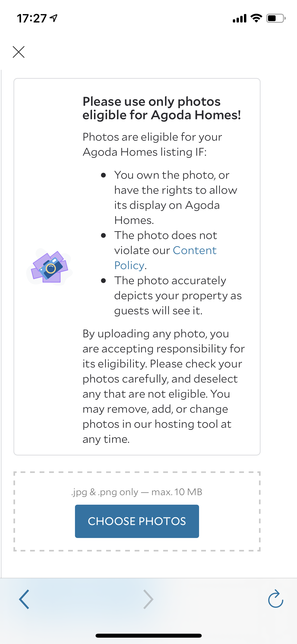Tap the 'accurately depicts your property' bullet
The width and height of the screenshot is (297, 644).
click(x=178, y=296)
